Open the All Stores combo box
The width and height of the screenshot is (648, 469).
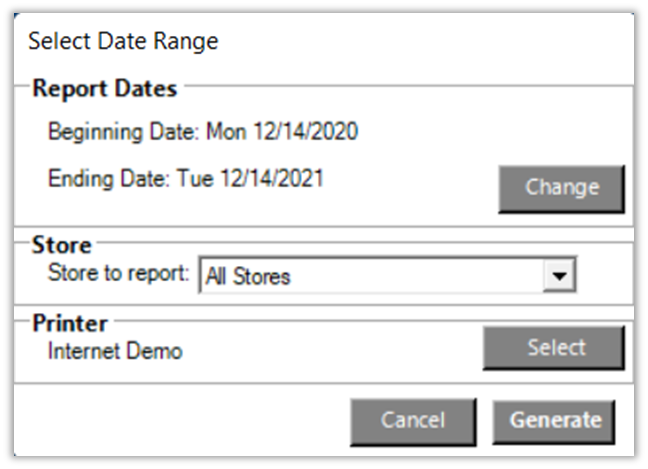click(x=387, y=276)
